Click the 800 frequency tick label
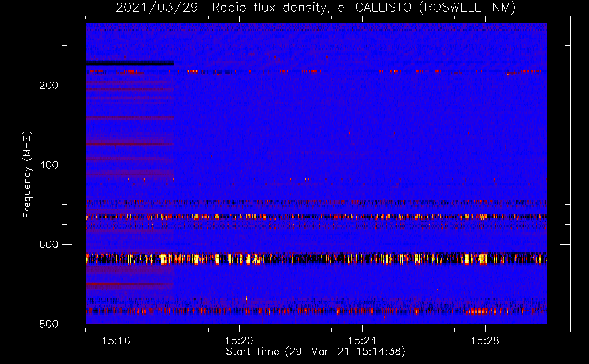Screen dimensions: 589x364 point(49,324)
